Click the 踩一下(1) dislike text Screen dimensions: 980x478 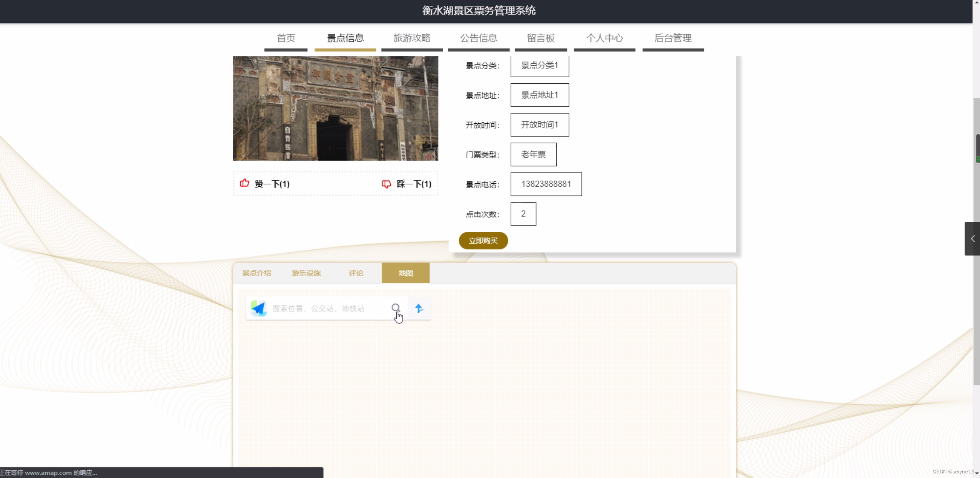[414, 184]
